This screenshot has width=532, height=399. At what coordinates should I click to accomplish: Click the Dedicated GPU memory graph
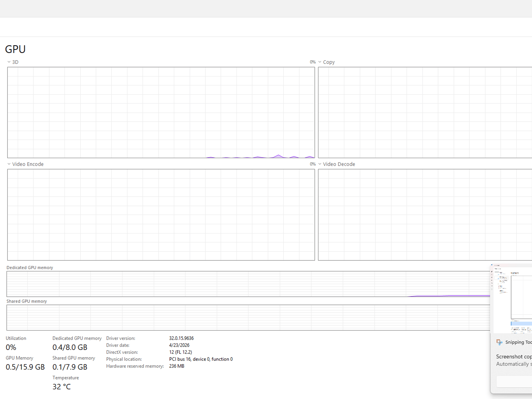tap(248, 284)
